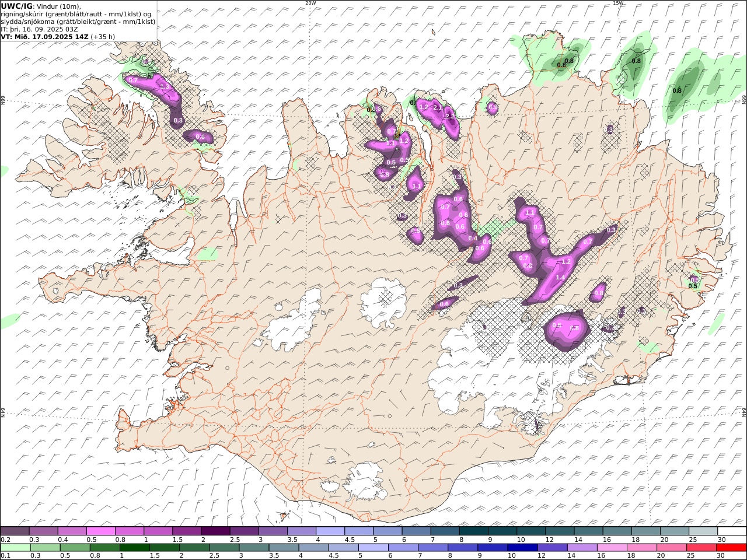Click the light purple 14 swatch in the lower legend row
Screen dimensions: 747x560
pyautogui.click(x=582, y=548)
